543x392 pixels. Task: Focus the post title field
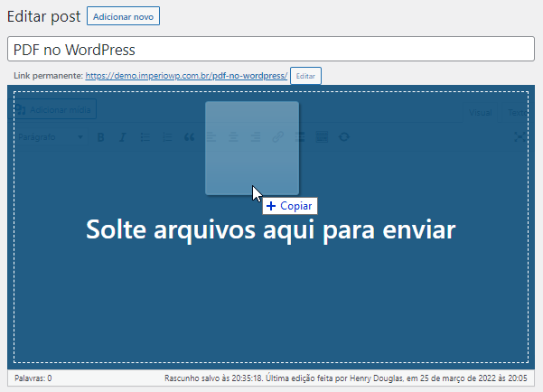pos(271,49)
